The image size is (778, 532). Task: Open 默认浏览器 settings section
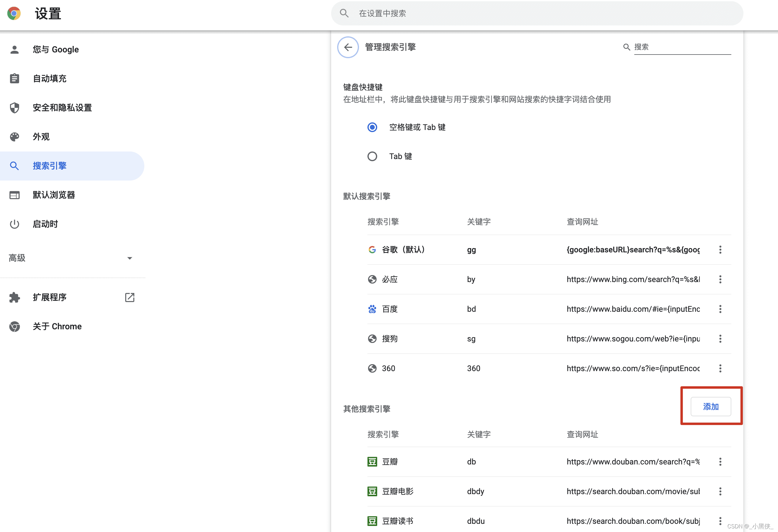coord(72,195)
